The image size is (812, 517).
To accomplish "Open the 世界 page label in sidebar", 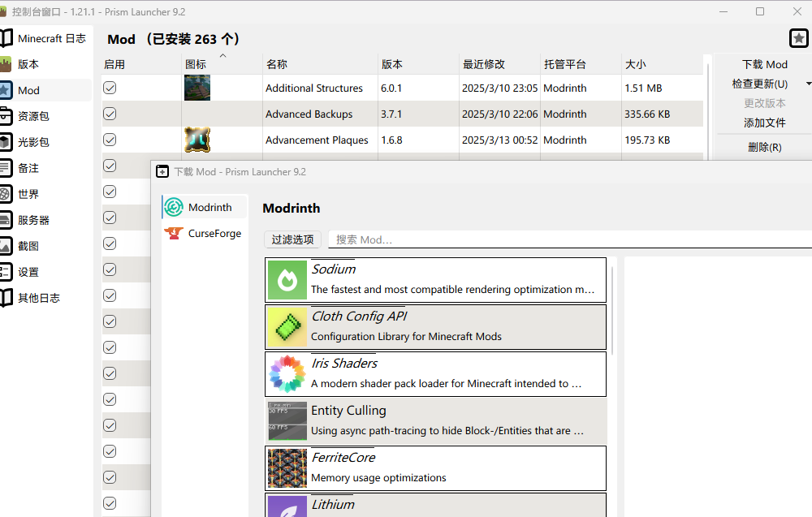I will tap(28, 194).
